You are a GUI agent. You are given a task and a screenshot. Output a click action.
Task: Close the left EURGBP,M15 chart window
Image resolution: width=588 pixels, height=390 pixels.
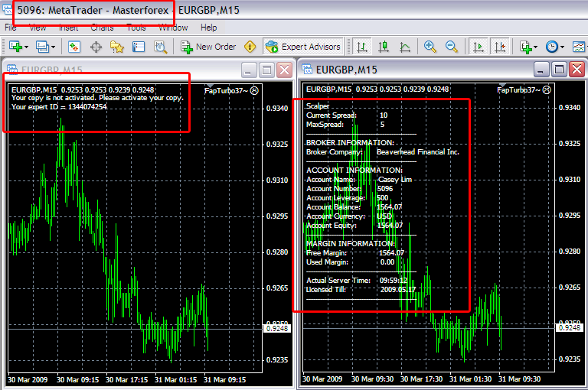click(285, 70)
